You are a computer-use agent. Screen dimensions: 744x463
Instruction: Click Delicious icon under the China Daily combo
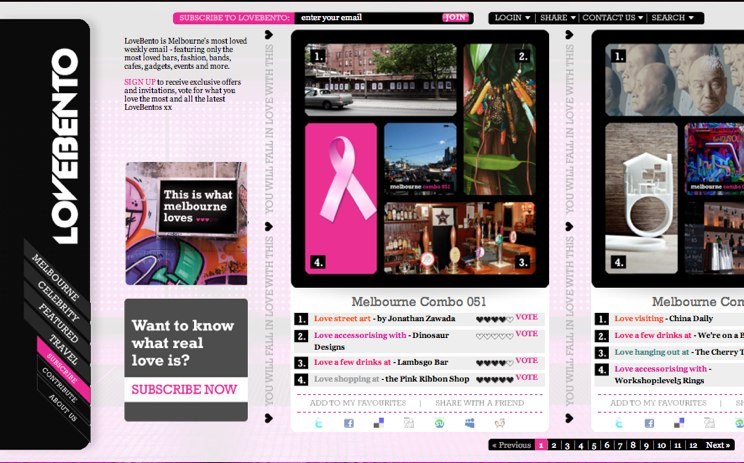(679, 423)
